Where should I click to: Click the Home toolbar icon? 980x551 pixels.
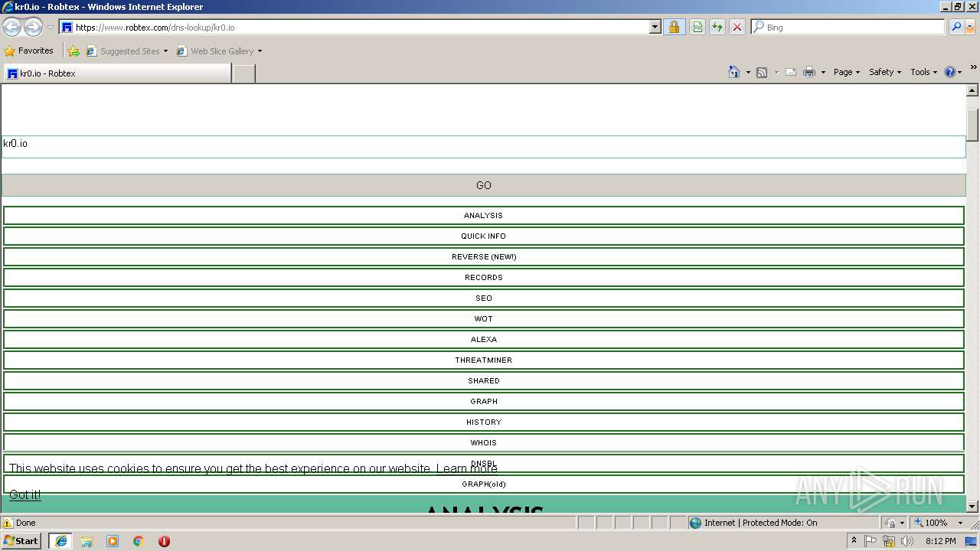click(x=734, y=72)
